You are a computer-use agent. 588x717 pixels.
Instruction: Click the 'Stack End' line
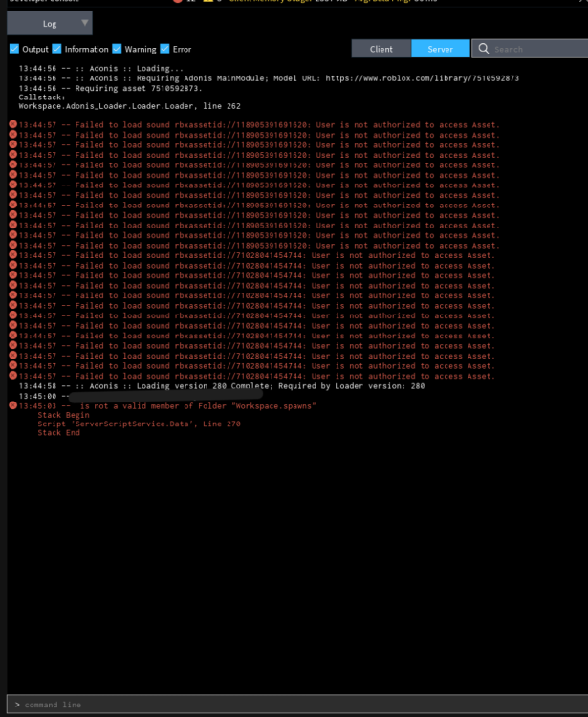(58, 432)
